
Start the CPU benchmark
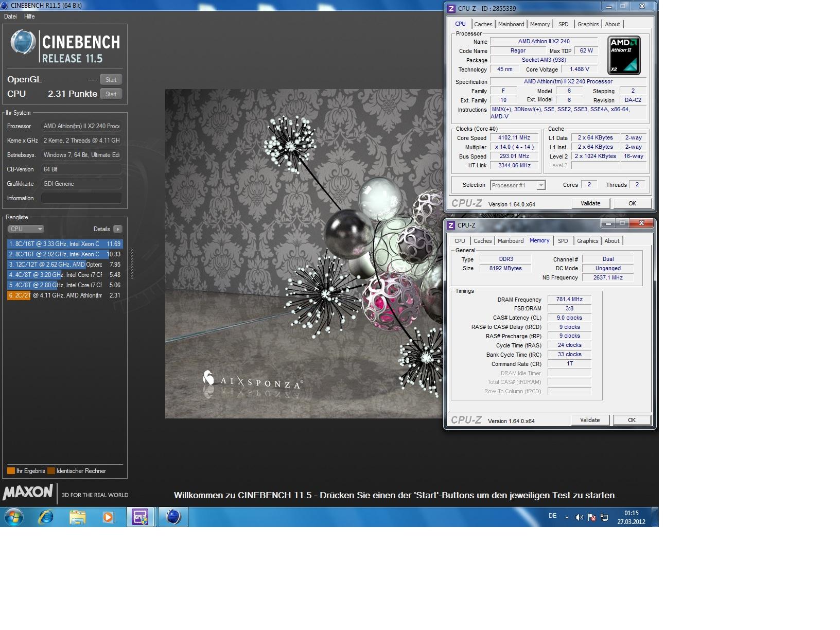[111, 94]
